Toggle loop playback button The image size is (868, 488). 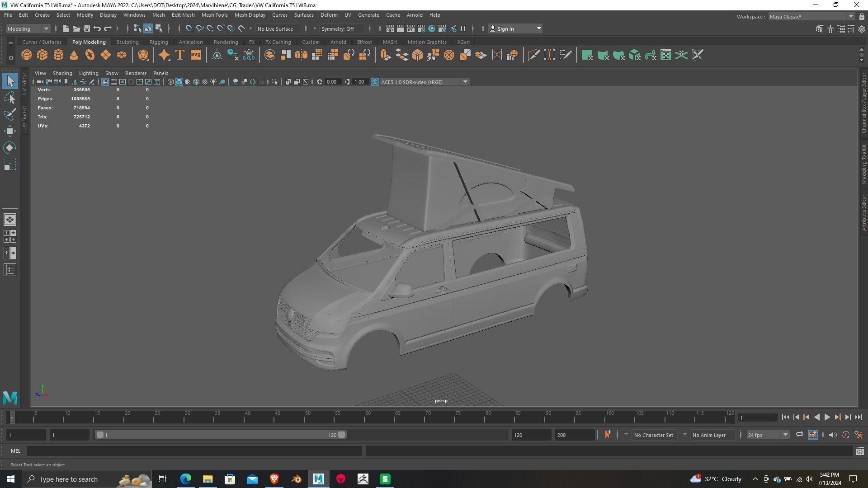click(x=799, y=435)
